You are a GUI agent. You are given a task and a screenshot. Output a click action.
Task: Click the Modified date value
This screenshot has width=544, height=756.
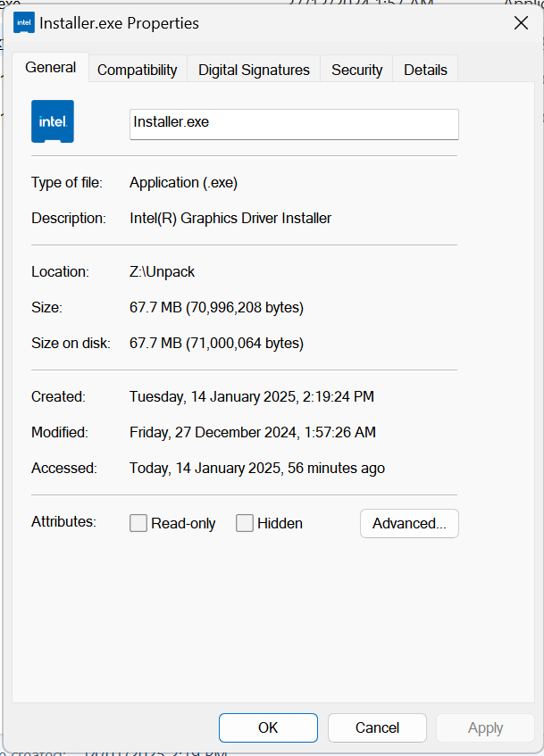pyautogui.click(x=253, y=432)
